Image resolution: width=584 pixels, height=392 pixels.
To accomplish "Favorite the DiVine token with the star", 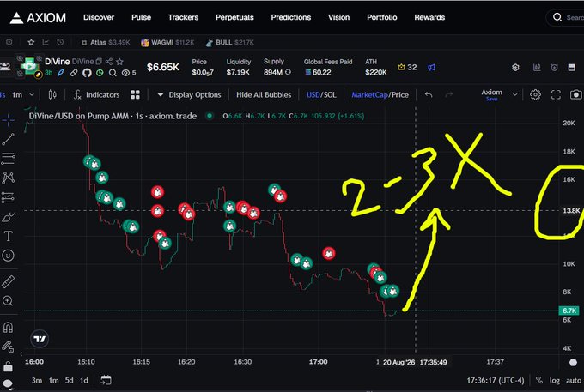I will click(119, 62).
